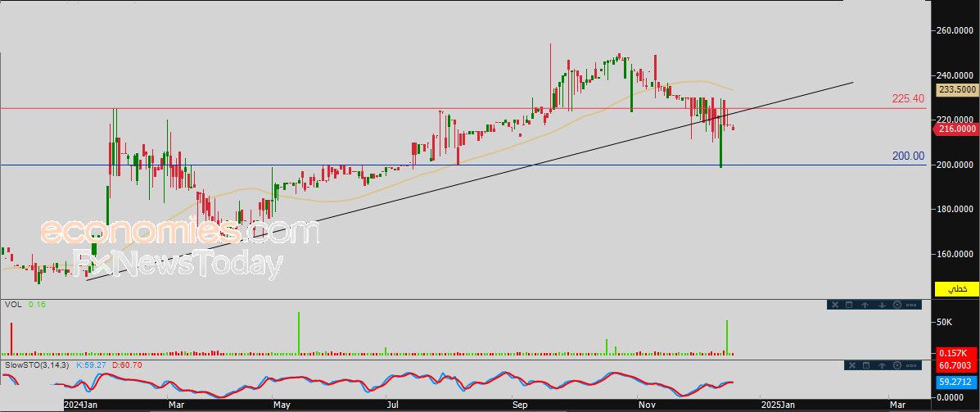This screenshot has height=412, width=980.
Task: Close the SlowSTO indicator panel
Action: point(852,365)
